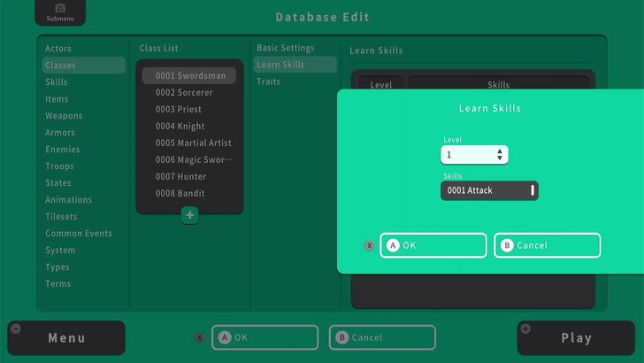The image size is (644, 363).
Task: Click the bottom bar Cancel button
Action: (382, 337)
